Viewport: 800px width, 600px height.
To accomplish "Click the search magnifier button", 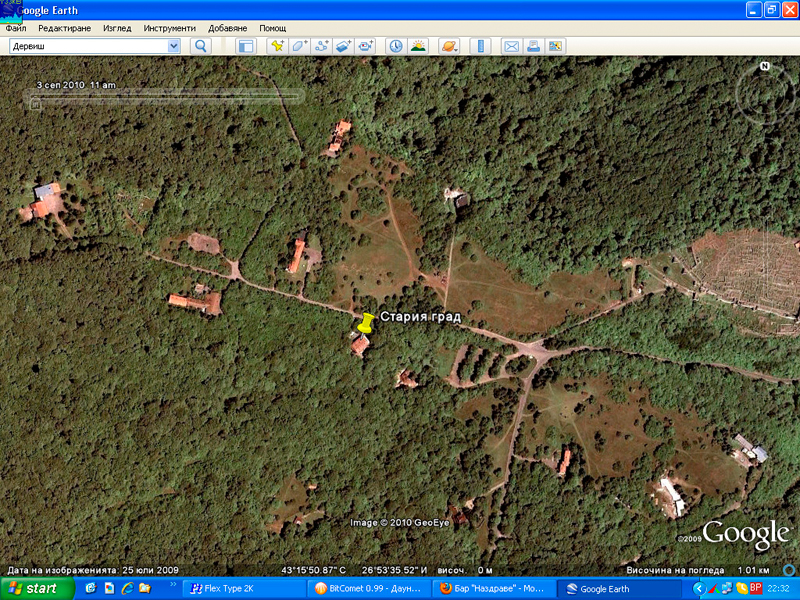I will pos(201,46).
